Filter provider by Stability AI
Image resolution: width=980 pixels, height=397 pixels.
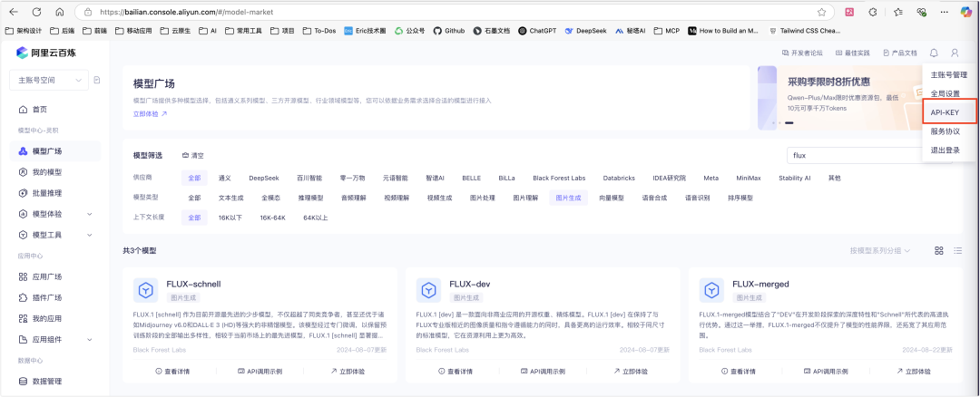(794, 178)
